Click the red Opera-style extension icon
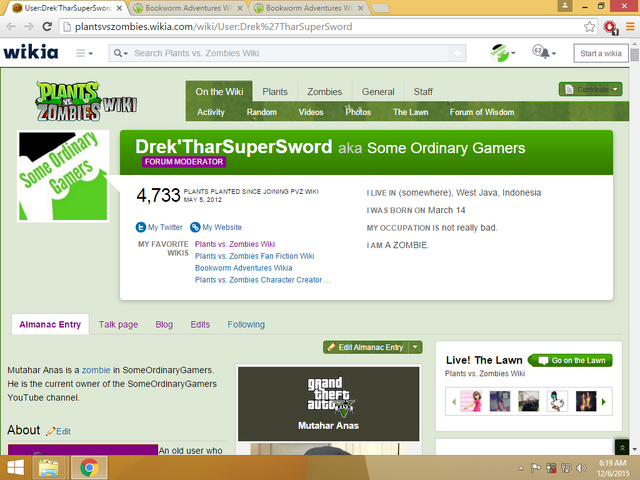 click(610, 27)
